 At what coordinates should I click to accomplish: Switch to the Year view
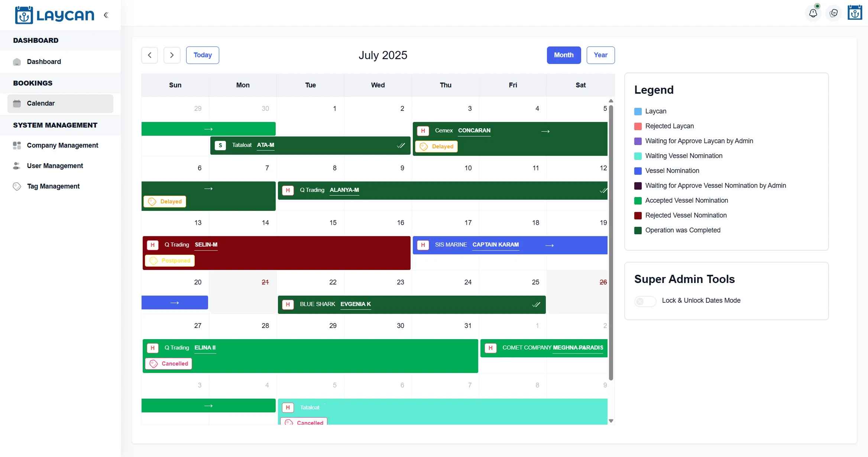[600, 55]
